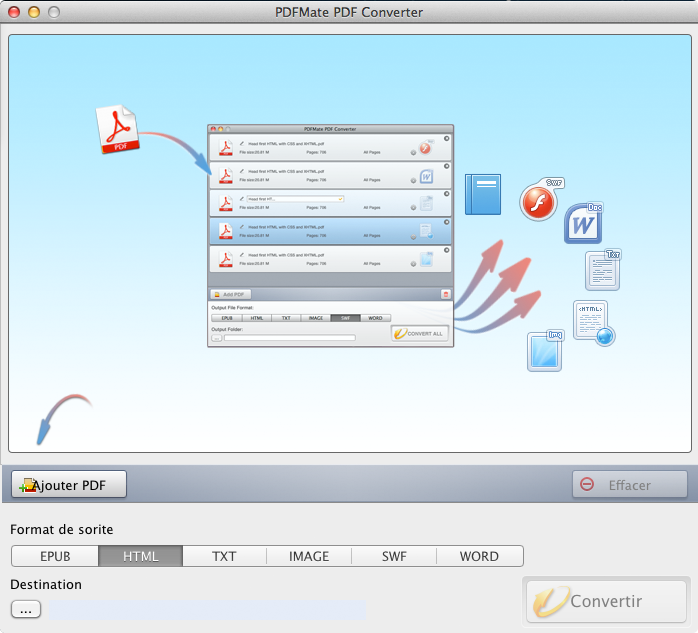Click the red PDF file icon in the illustration
This screenshot has height=633, width=698.
[118, 130]
